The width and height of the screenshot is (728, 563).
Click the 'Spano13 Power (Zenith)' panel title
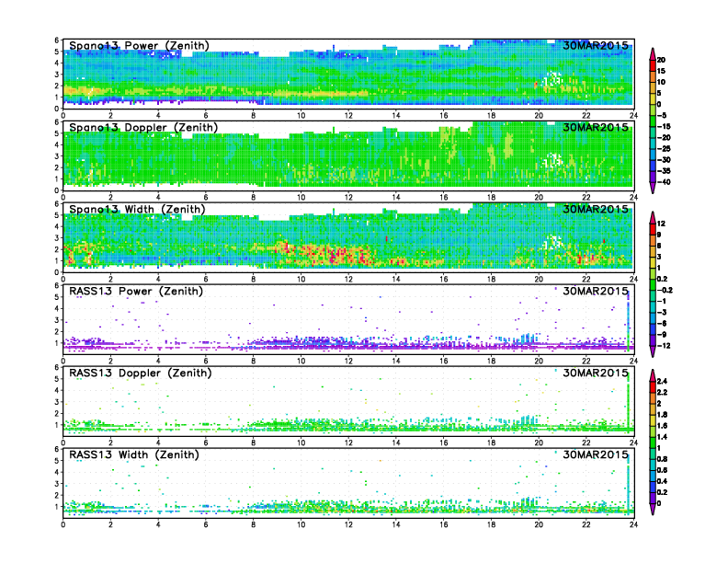[x=139, y=45]
